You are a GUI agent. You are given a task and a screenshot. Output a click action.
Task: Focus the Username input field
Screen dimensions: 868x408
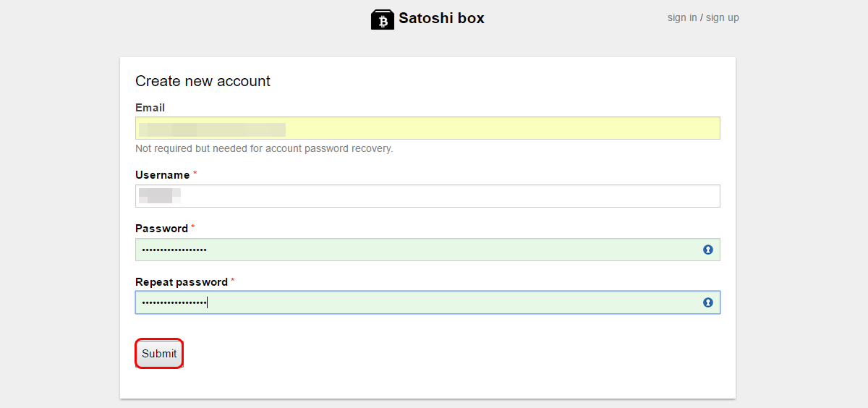click(427, 196)
